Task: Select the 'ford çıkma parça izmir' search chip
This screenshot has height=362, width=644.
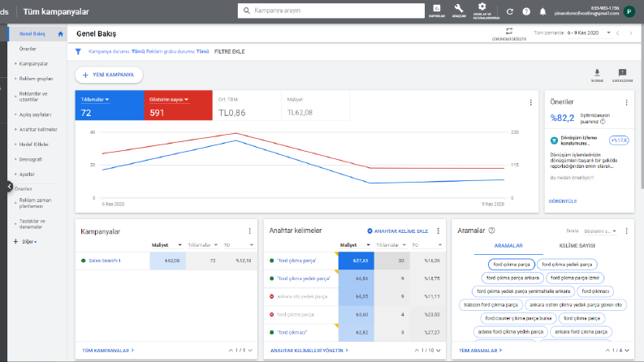Action: pyautogui.click(x=575, y=278)
